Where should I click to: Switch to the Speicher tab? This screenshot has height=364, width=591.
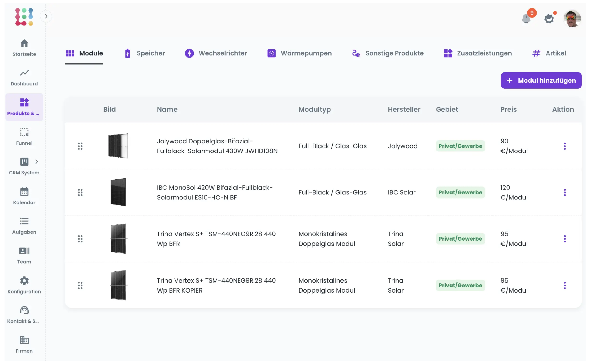click(145, 53)
